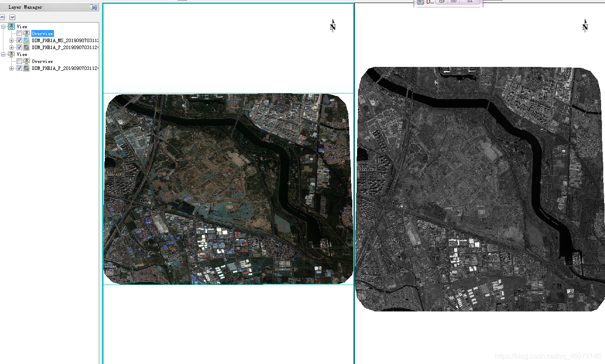
Task: Select DIM_PHR1A_P layer name in first View
Action: 65,47
